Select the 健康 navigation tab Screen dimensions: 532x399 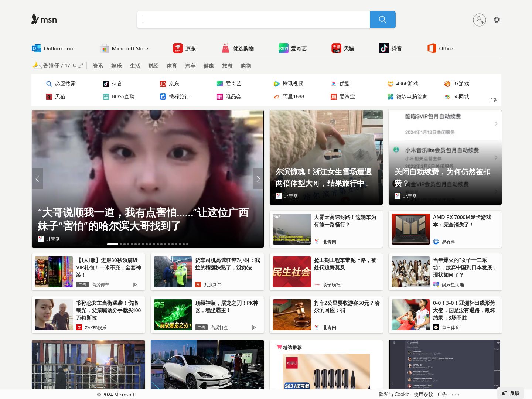[x=209, y=66]
